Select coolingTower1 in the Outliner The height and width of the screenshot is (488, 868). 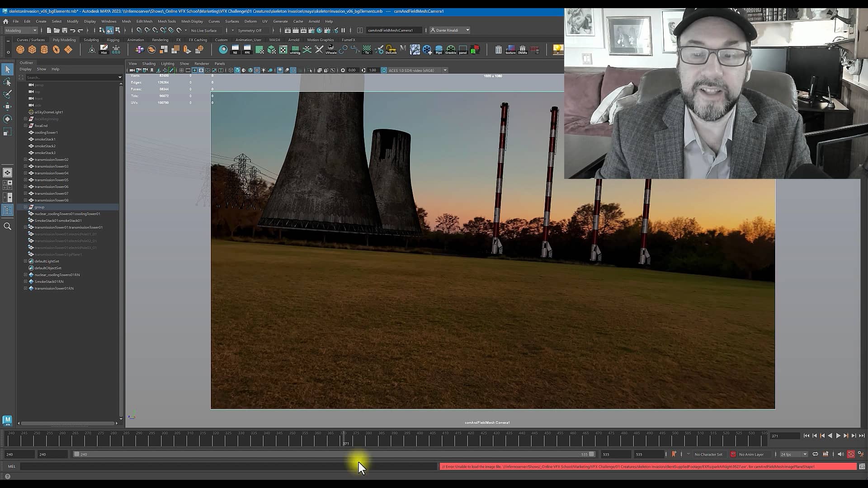click(45, 132)
